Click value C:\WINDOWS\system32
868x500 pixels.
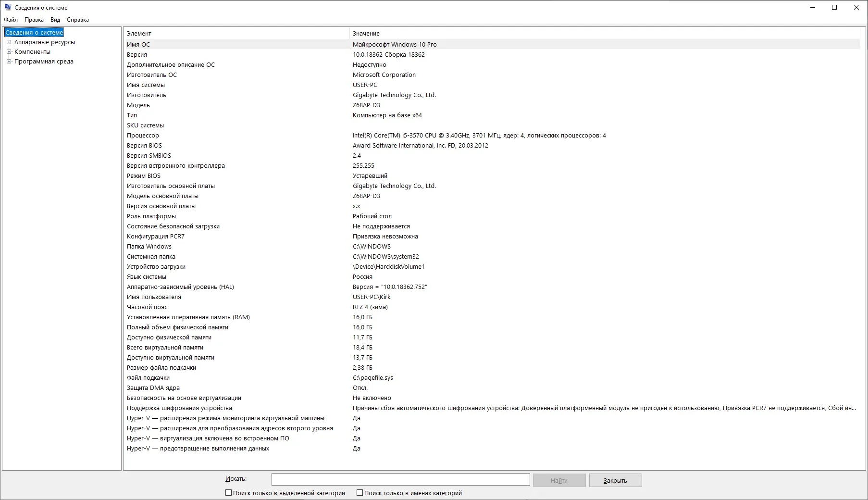click(386, 256)
